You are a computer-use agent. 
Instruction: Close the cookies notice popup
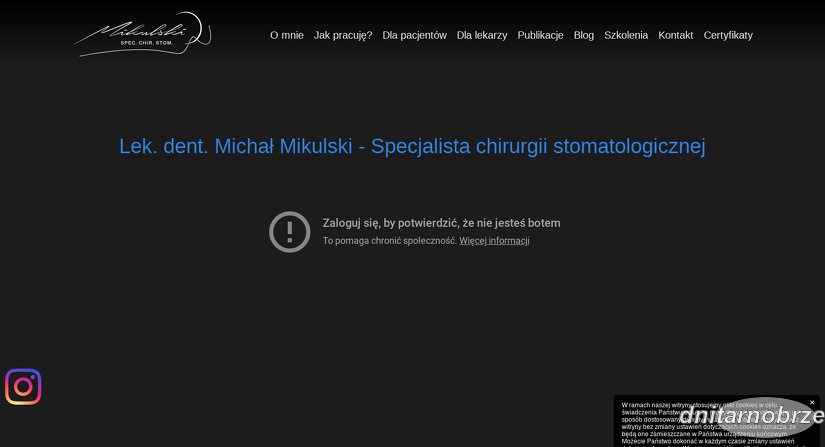pyautogui.click(x=812, y=402)
